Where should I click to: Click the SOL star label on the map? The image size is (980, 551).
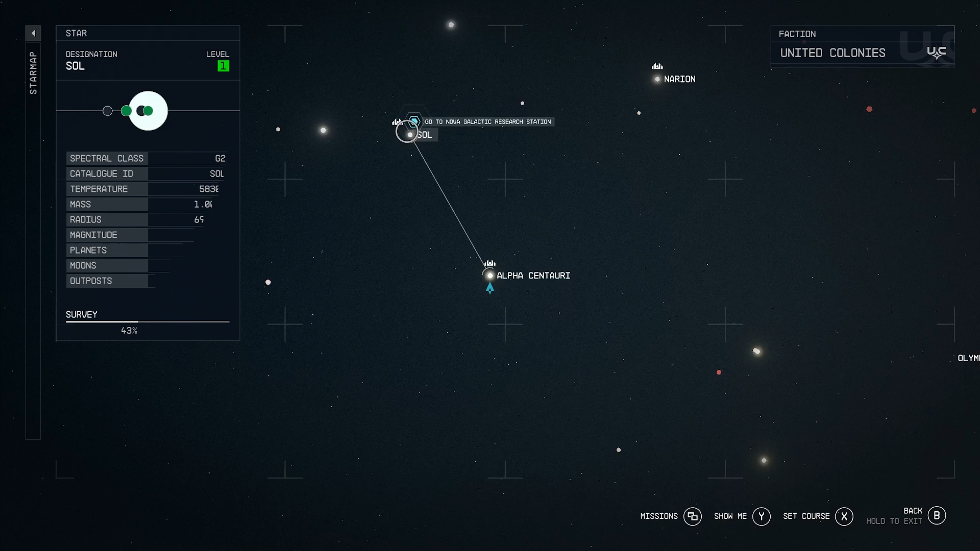pyautogui.click(x=425, y=134)
